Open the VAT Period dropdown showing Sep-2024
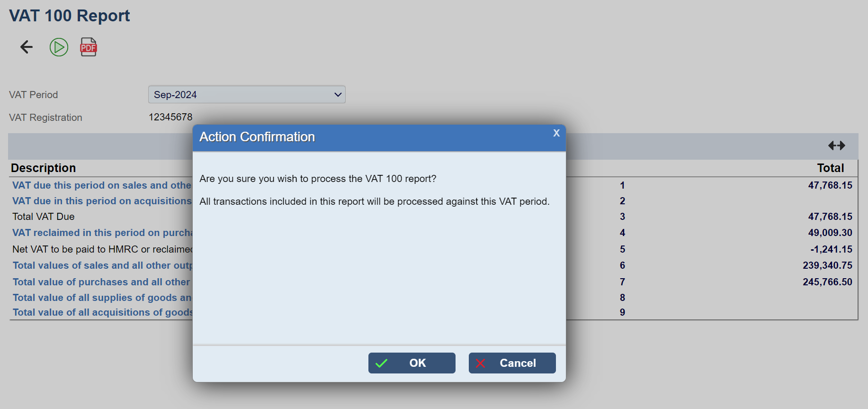 pyautogui.click(x=247, y=94)
